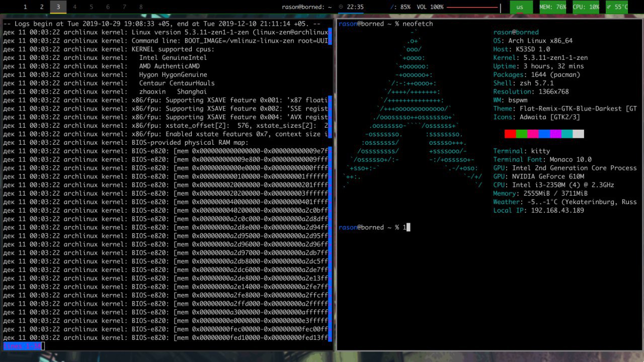The height and width of the screenshot is (362, 644).
Task: Click the 'Hygon HygonGenuine' log line
Action: tap(105, 75)
